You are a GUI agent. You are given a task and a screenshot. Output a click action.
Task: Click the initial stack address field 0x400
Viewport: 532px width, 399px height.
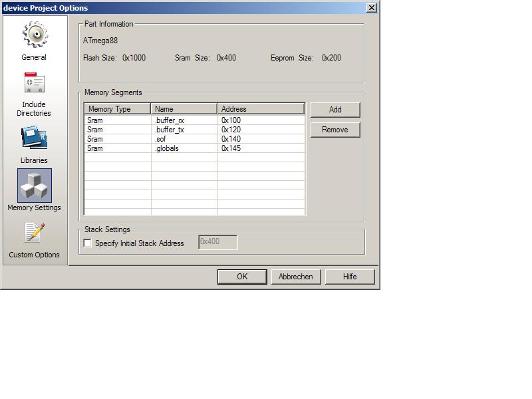pos(218,242)
